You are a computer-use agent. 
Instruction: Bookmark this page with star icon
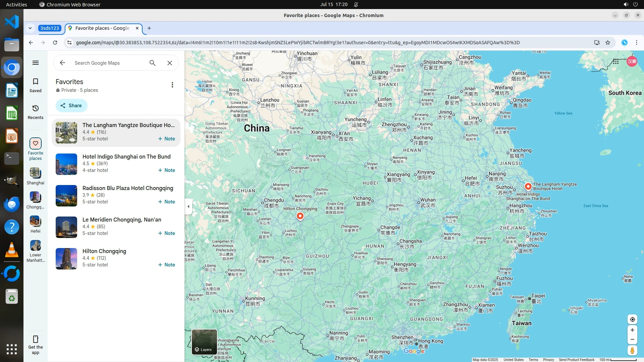(x=608, y=43)
